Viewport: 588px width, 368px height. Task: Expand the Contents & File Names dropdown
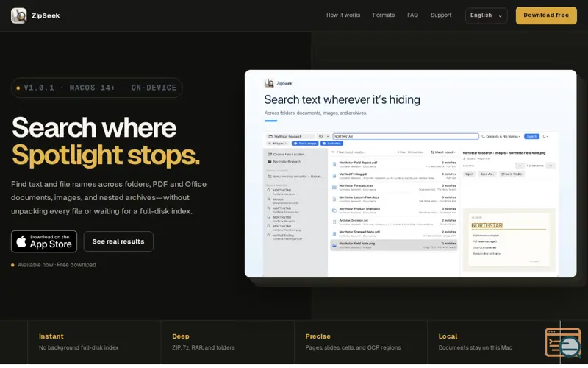tap(501, 136)
